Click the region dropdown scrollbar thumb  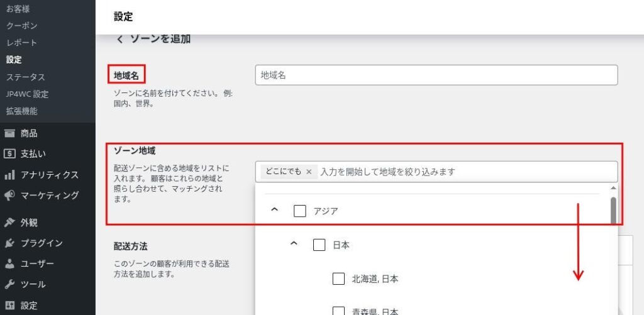pyautogui.click(x=613, y=210)
